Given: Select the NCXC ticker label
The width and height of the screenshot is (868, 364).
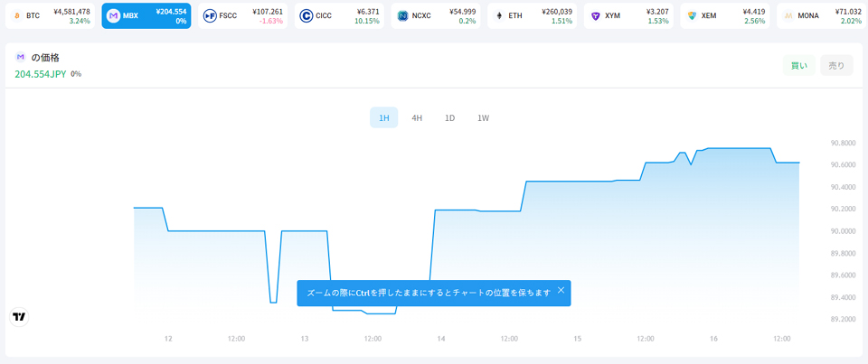Looking at the screenshot, I should point(421,16).
